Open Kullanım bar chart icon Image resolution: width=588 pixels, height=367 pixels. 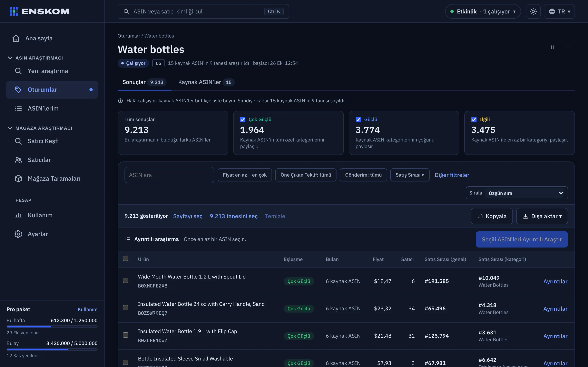pyautogui.click(x=18, y=215)
